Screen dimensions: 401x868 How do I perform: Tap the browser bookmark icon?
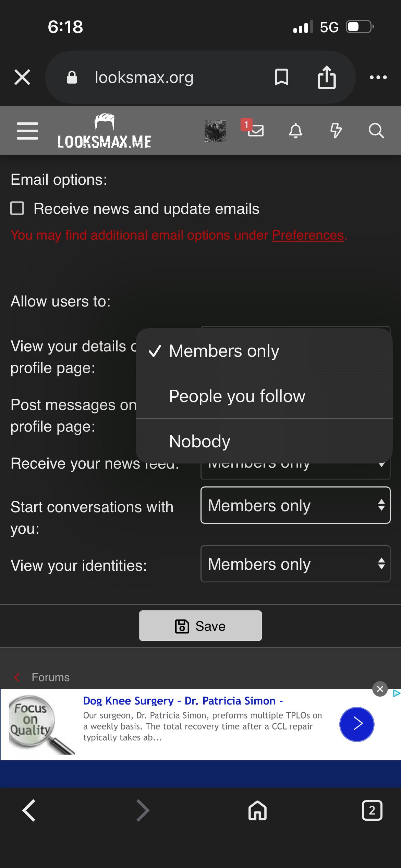[281, 77]
